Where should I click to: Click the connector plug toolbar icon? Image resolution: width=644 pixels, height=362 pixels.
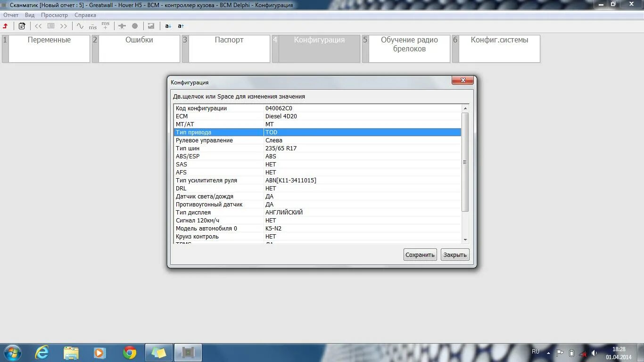coord(122,26)
